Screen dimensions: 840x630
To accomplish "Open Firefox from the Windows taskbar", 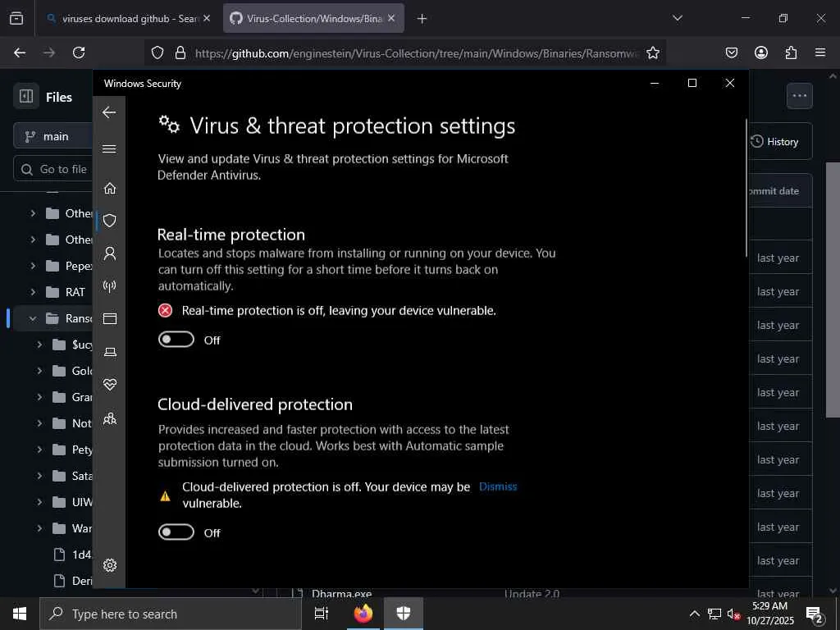I will [363, 614].
